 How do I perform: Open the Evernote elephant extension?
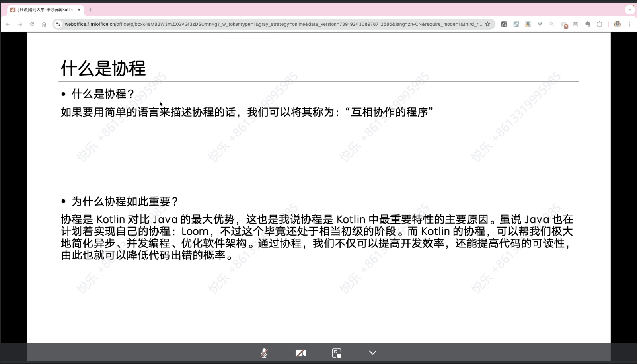pos(588,24)
